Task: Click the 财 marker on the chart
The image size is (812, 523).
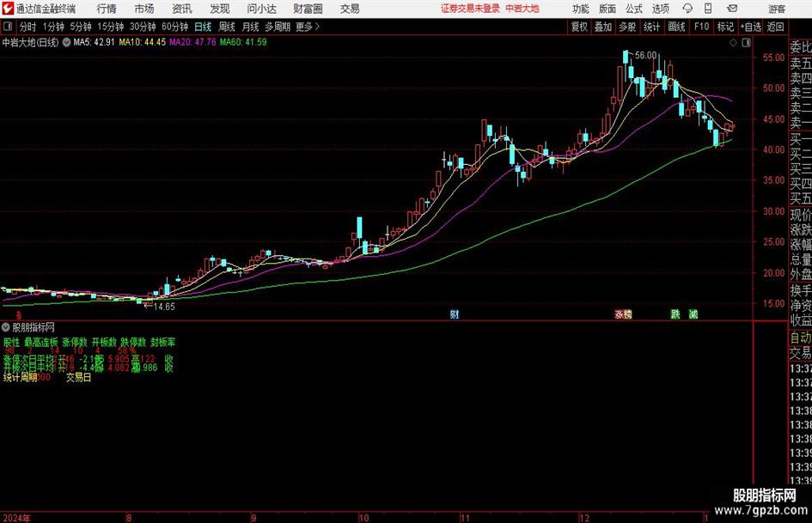Action: pos(455,313)
